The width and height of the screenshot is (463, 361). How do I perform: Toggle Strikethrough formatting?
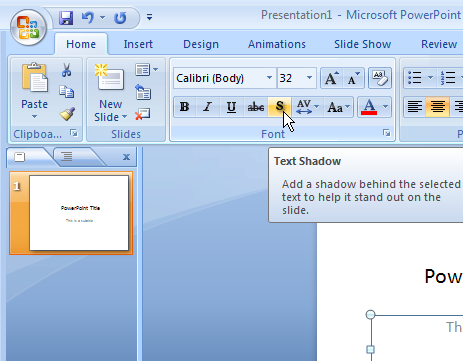point(256,107)
